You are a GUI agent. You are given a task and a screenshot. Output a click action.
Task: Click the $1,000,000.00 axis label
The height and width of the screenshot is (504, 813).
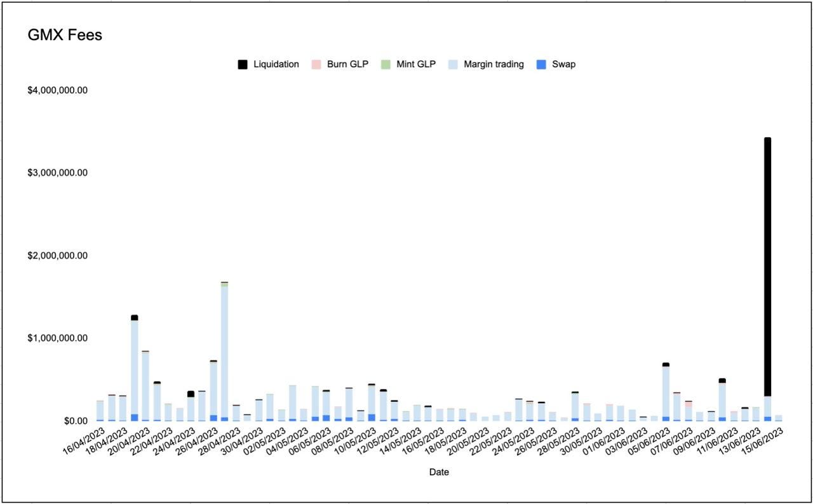click(57, 338)
